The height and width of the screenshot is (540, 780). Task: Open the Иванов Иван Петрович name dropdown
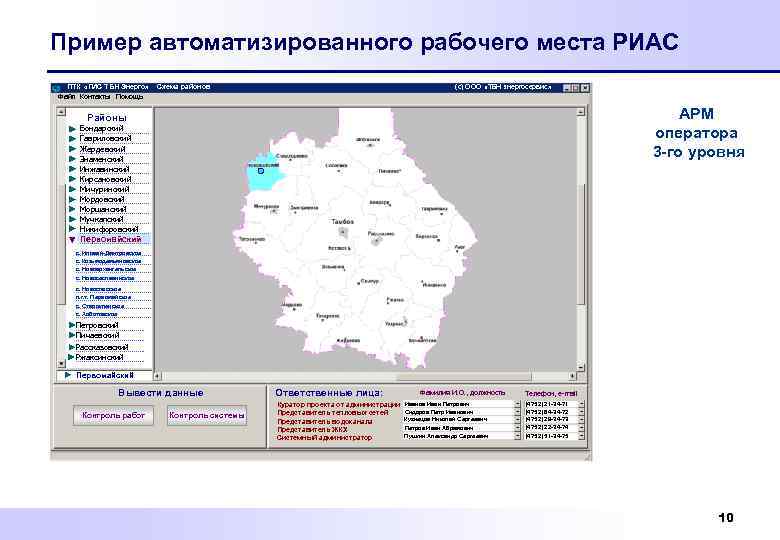tap(517, 404)
